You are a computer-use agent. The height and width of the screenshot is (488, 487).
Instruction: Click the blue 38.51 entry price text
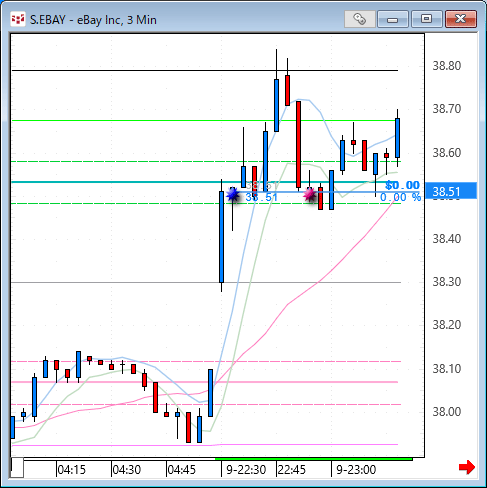(x=261, y=197)
